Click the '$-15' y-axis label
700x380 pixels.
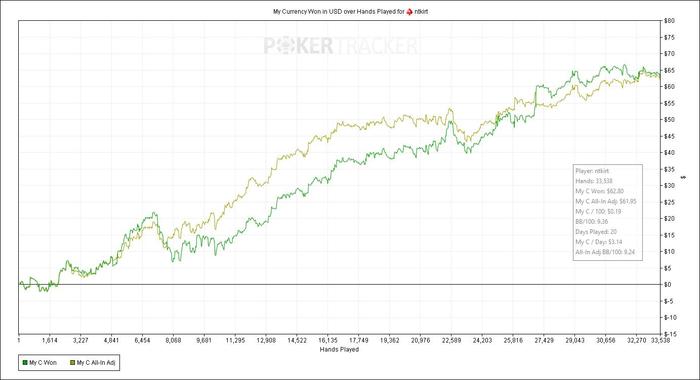(670, 334)
